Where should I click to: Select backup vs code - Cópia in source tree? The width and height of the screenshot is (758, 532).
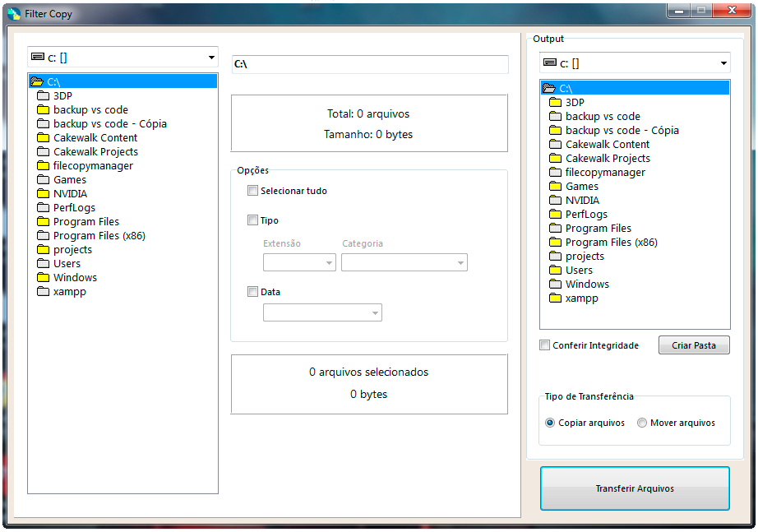(109, 124)
